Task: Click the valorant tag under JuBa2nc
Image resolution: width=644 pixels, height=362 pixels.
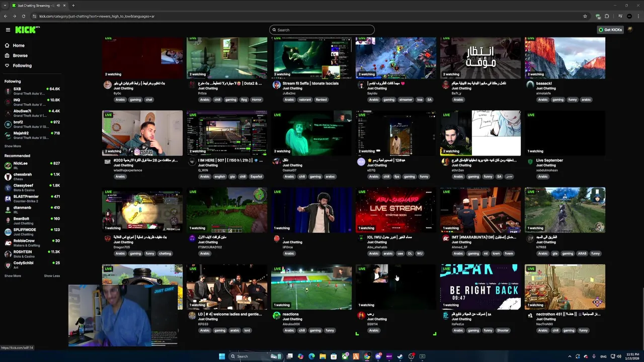Action: click(305, 100)
